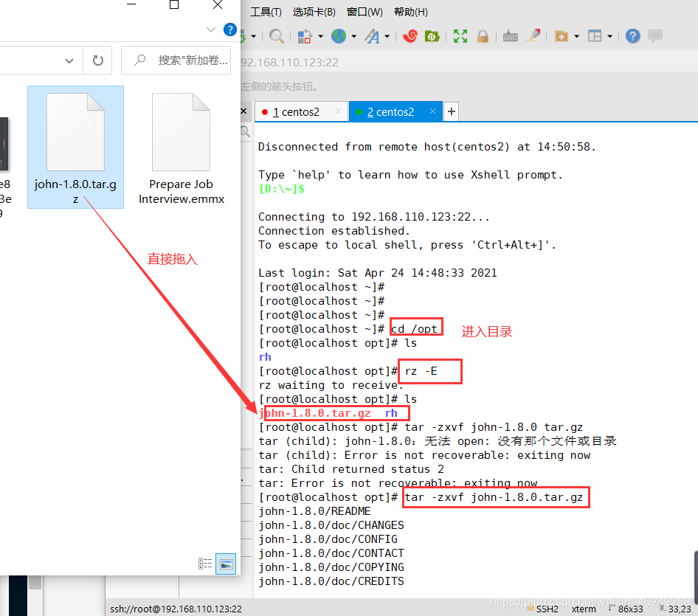Click the globe encoding icon in Xshell toolbar
Image resolution: width=698 pixels, height=616 pixels.
point(339,36)
